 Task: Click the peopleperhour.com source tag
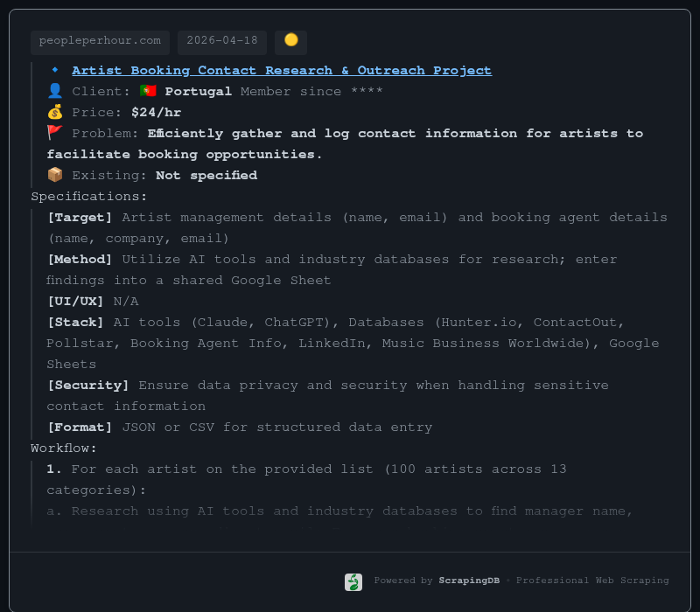coord(100,41)
